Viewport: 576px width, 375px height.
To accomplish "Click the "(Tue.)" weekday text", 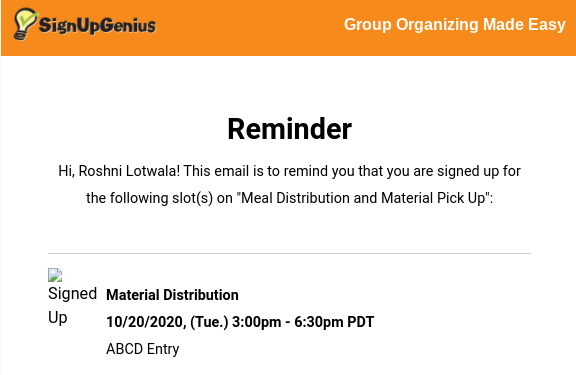I will click(x=209, y=322).
